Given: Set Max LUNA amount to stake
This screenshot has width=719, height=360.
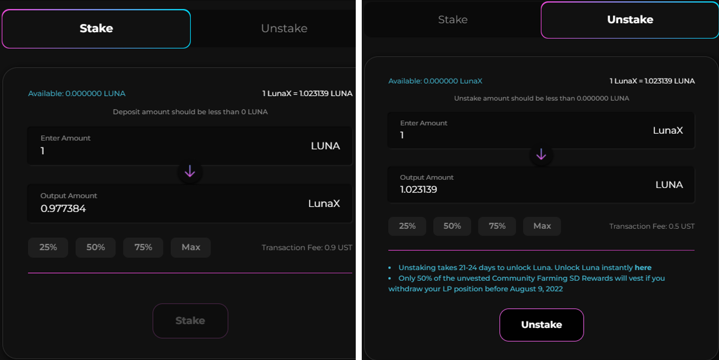Looking at the screenshot, I should 191,247.
